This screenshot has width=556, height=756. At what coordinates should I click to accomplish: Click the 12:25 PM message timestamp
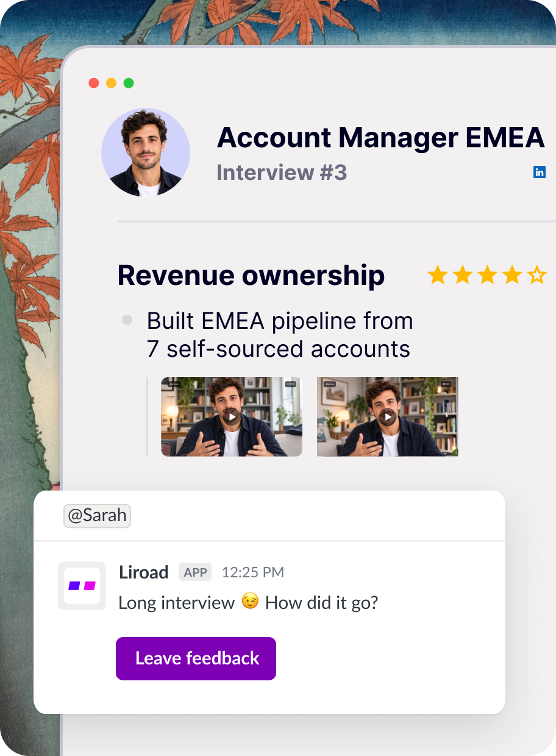pyautogui.click(x=252, y=572)
